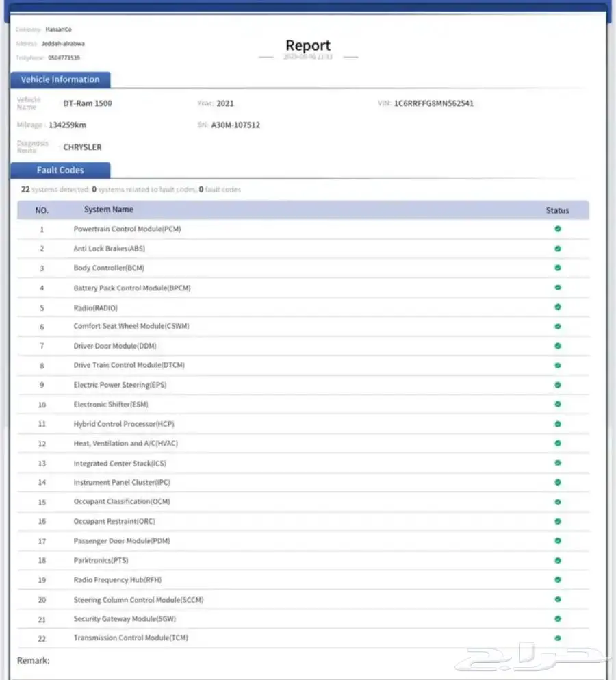616x680 pixels.
Task: Click Transmission Control Module status icon
Action: click(x=557, y=638)
